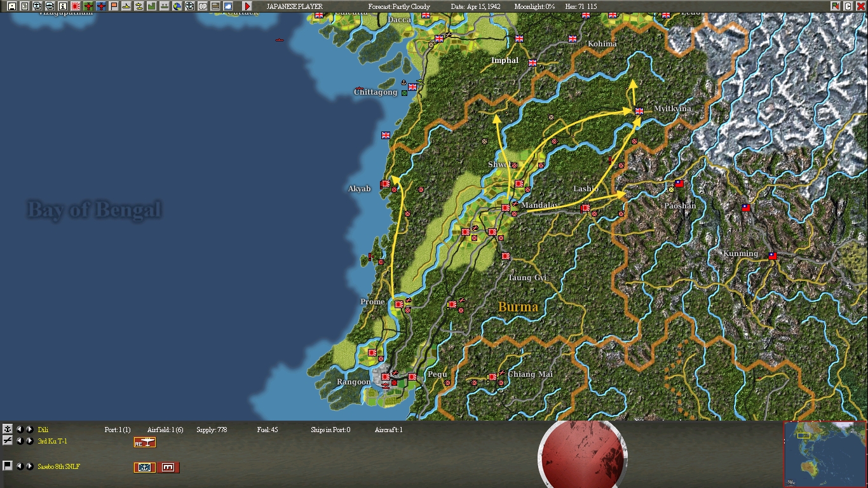The image size is (868, 488).
Task: Click the world minimap thumbnail
Action: pyautogui.click(x=825, y=454)
